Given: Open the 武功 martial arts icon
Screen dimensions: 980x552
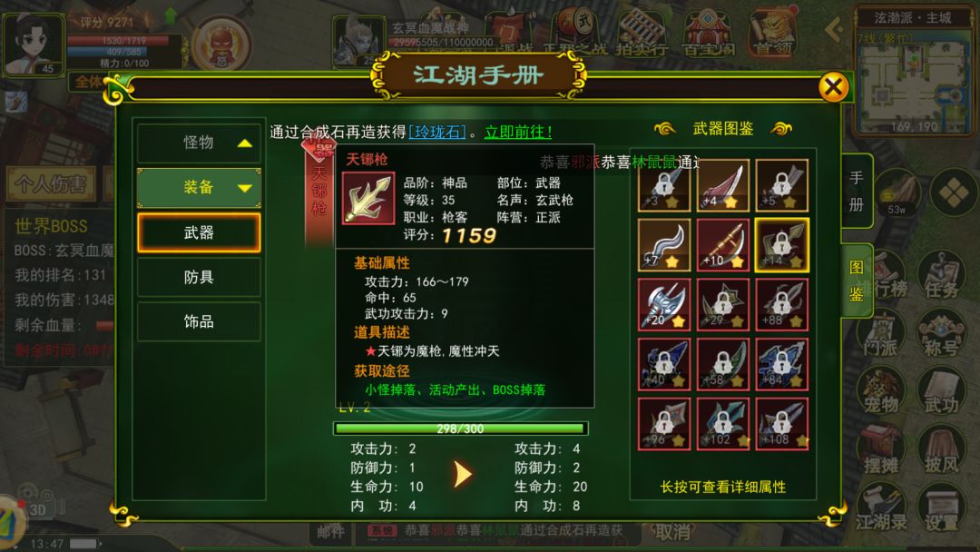Looking at the screenshot, I should pos(941,390).
